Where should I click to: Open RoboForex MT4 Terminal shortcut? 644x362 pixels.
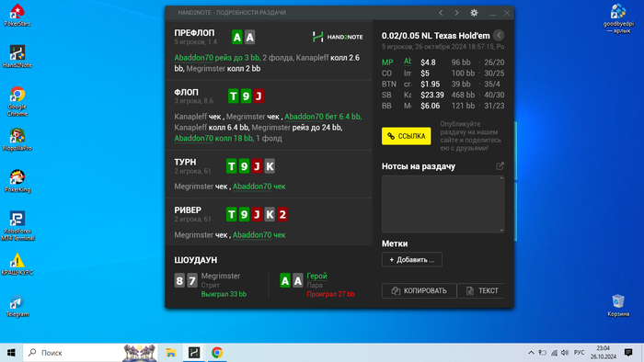point(17,225)
